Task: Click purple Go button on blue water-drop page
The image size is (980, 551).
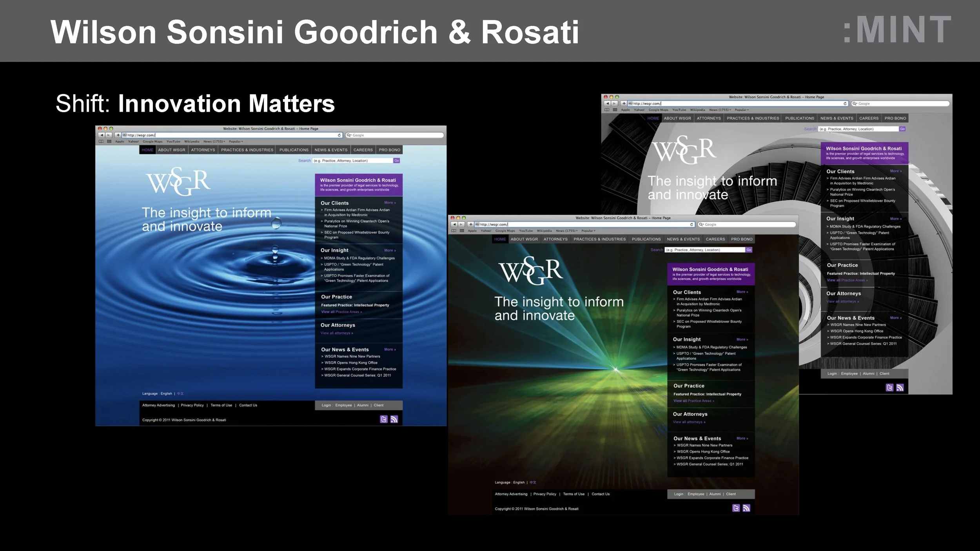Action: pyautogui.click(x=396, y=161)
